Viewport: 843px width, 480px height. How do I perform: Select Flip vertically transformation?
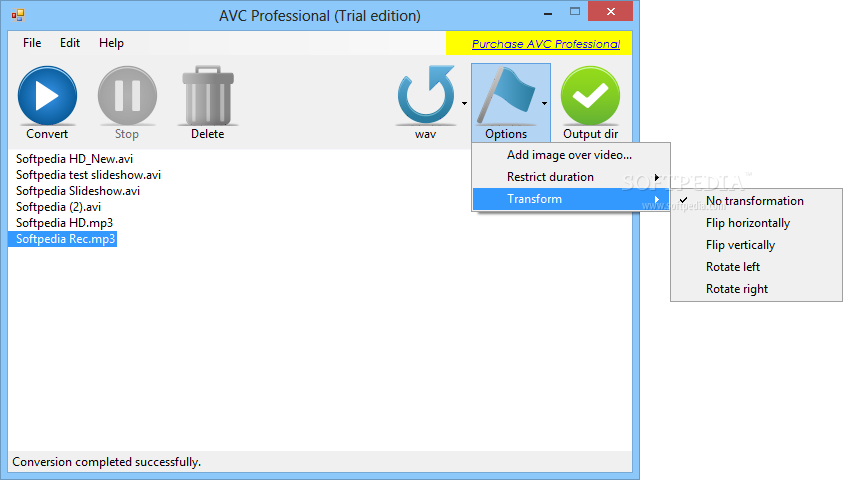(x=756, y=245)
